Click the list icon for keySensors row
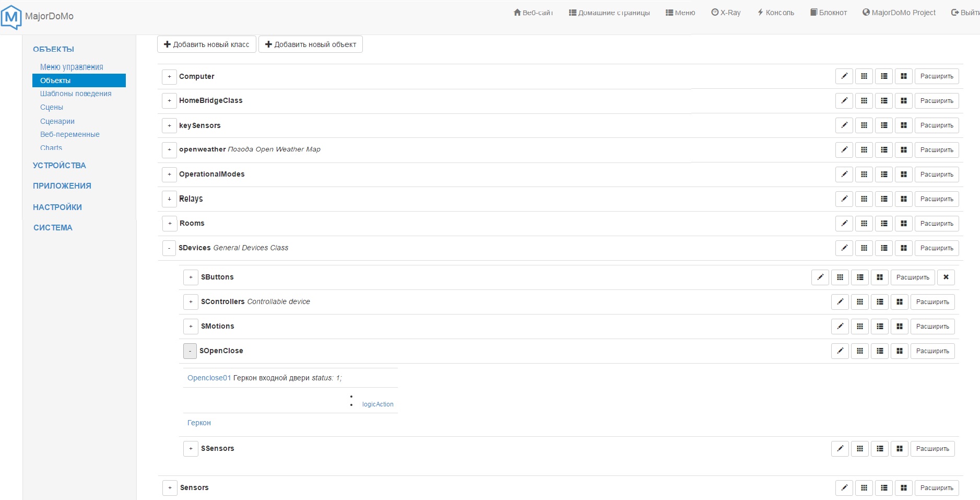Image resolution: width=980 pixels, height=500 pixels. click(884, 125)
